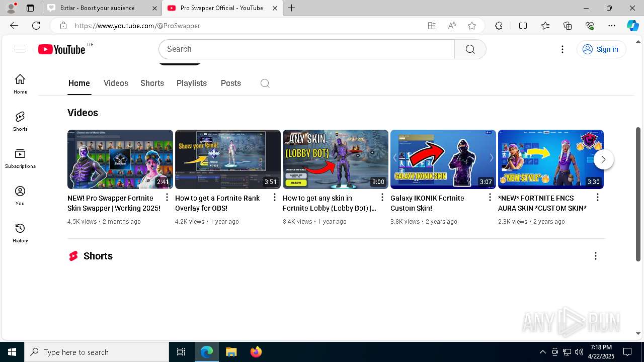Open History in the sidebar
Screen dimensions: 644x362
(x=20, y=233)
